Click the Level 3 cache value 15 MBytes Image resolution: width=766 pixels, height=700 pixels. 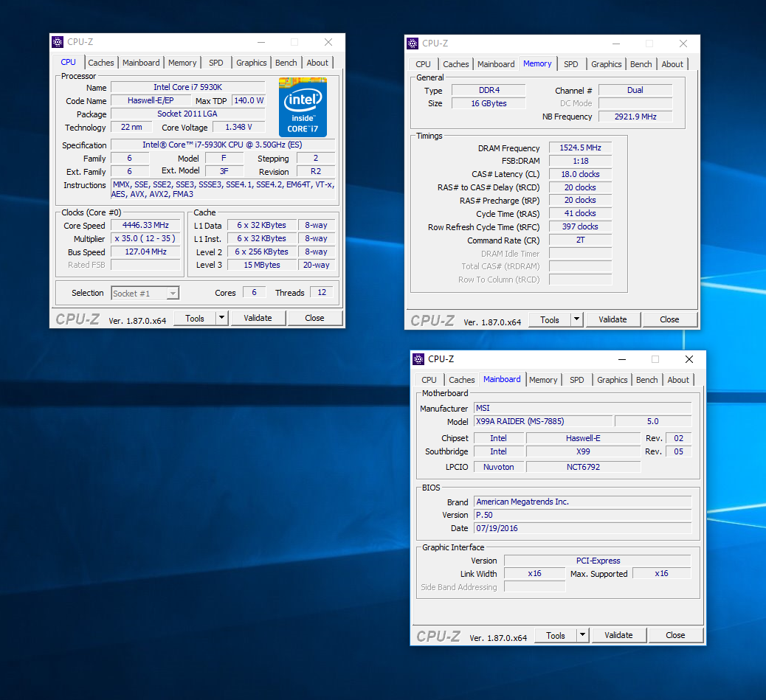click(262, 265)
